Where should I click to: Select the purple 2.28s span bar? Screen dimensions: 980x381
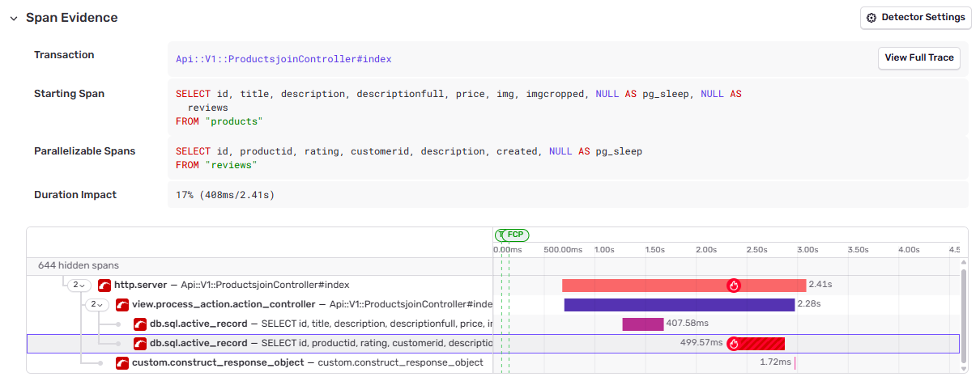(x=680, y=304)
